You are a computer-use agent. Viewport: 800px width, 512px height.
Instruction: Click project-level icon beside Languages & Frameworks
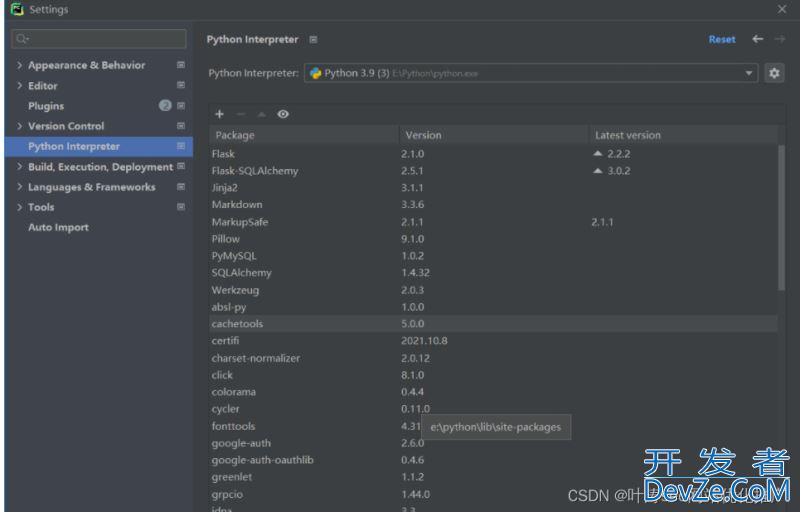pyautogui.click(x=181, y=187)
